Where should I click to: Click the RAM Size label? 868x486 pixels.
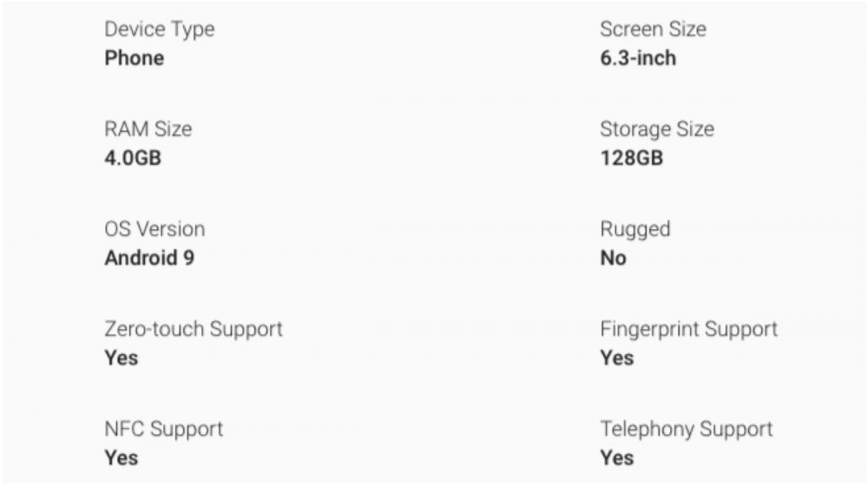pyautogui.click(x=148, y=129)
